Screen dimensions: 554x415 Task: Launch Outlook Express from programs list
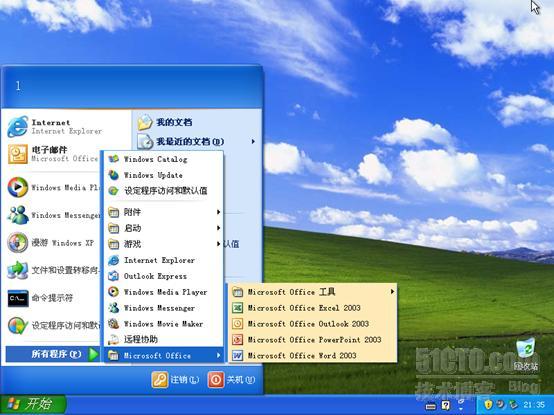tap(164, 276)
